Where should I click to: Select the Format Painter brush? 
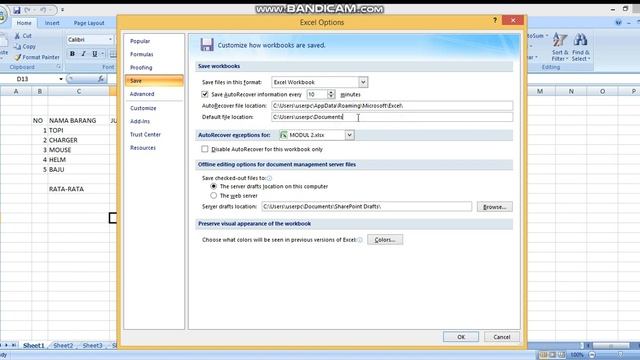[18, 57]
